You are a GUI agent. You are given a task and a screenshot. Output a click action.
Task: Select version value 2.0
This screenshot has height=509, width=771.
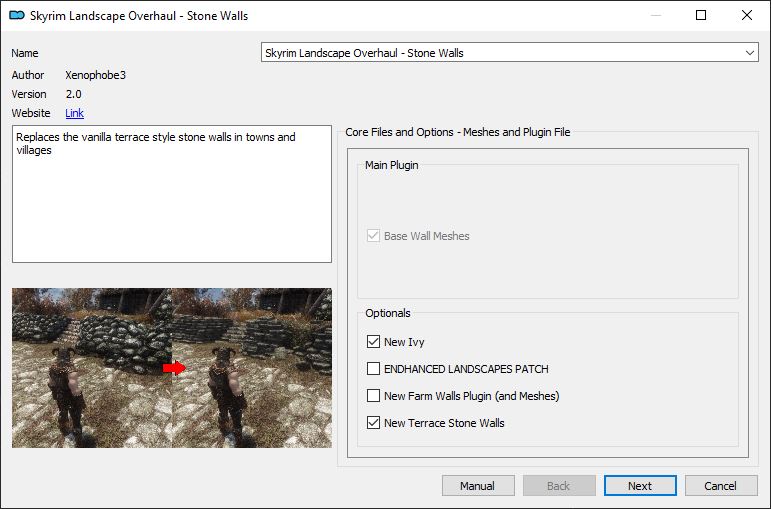[x=74, y=94]
